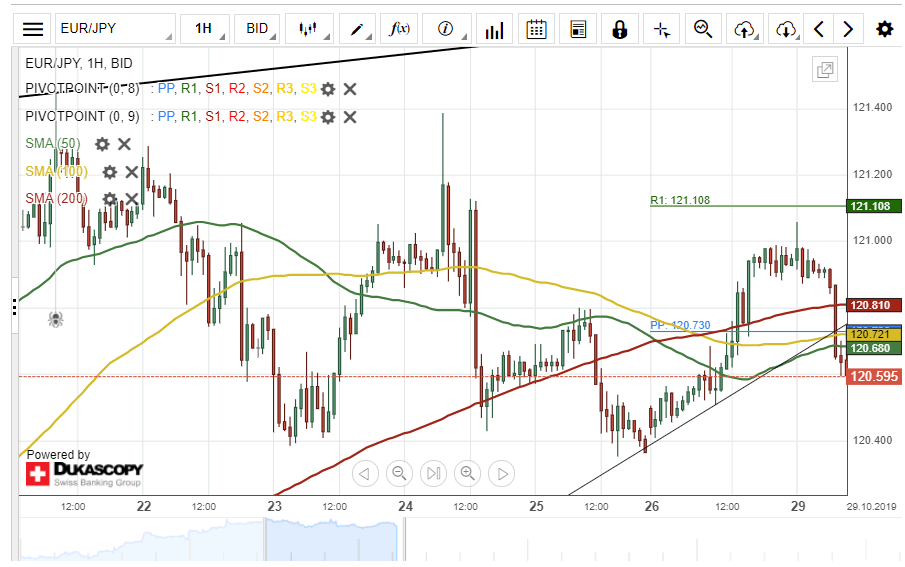Open SMA (50) indicator settings gear

(x=101, y=144)
